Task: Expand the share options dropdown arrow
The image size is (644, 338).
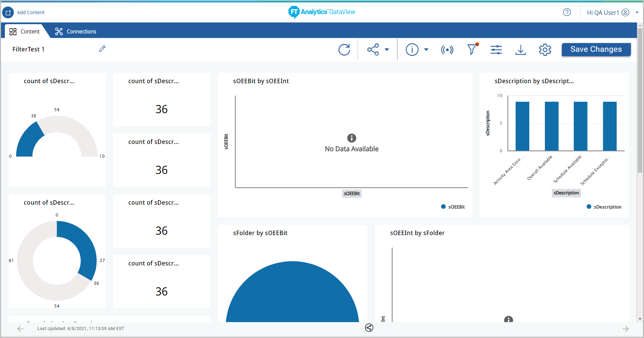Action: 387,50
